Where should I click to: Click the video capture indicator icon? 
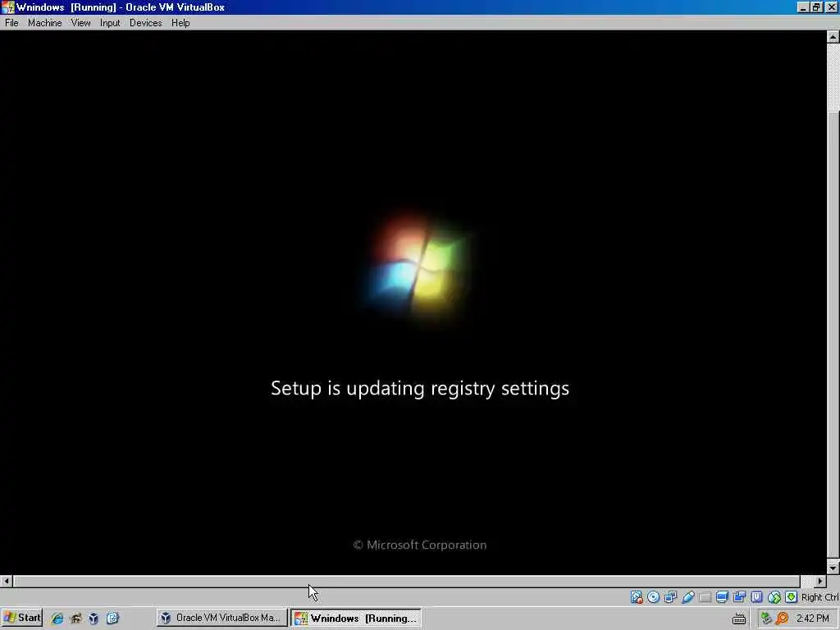click(x=739, y=597)
